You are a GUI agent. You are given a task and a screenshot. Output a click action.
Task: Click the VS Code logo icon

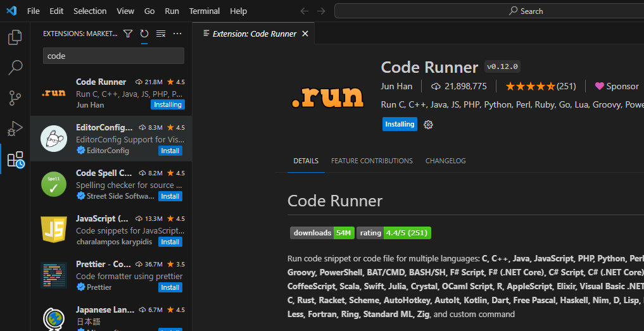tap(11, 11)
